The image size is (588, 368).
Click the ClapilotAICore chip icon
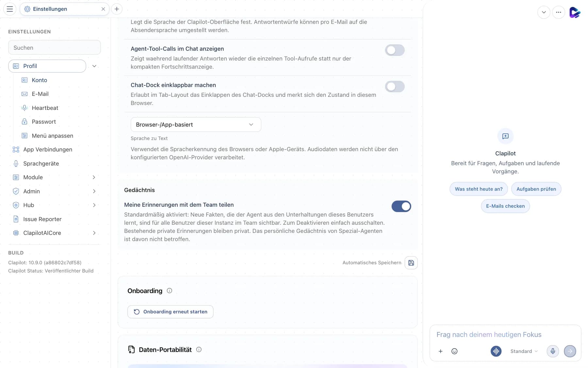point(16,233)
